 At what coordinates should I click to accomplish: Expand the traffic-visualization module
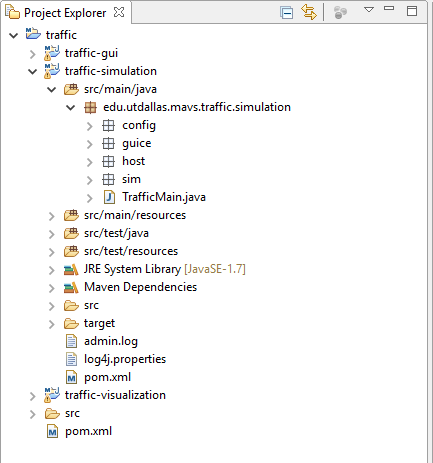pos(33,396)
